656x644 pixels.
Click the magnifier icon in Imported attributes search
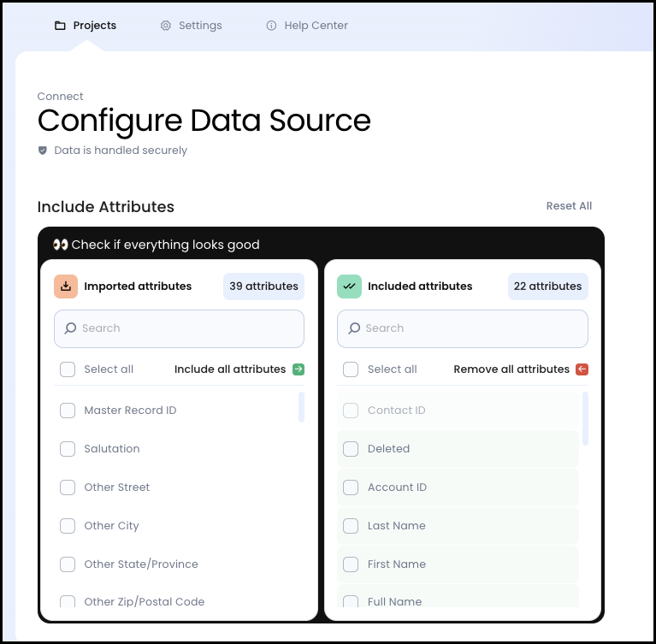pos(70,328)
